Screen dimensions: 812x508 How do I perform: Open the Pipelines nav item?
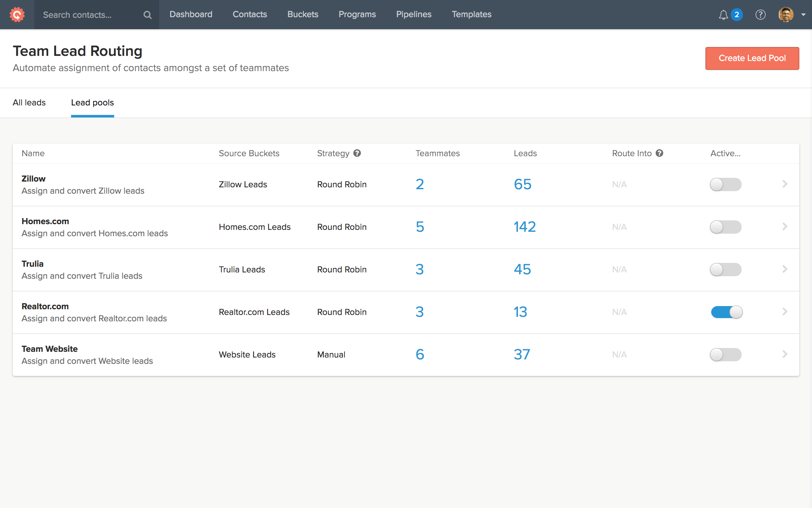(414, 15)
